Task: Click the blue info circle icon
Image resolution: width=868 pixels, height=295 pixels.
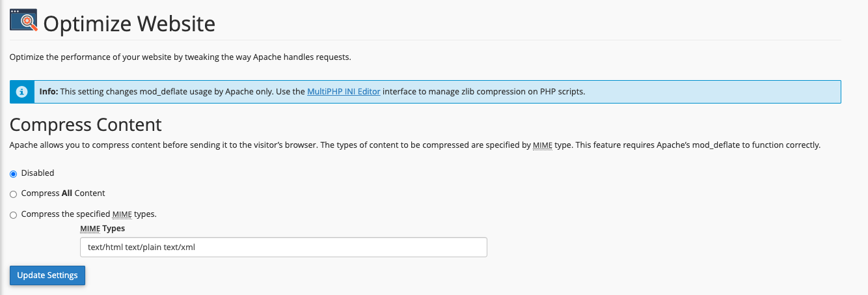Action: pos(23,92)
